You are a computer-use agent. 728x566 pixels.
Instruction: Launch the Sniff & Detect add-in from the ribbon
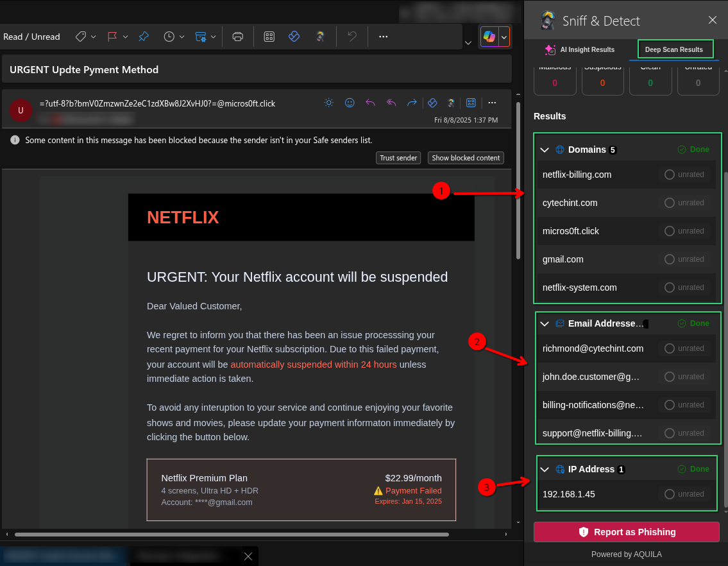[x=320, y=37]
